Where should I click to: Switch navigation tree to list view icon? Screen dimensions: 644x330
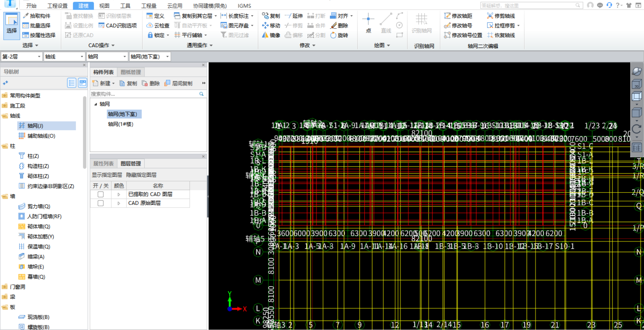point(71,83)
